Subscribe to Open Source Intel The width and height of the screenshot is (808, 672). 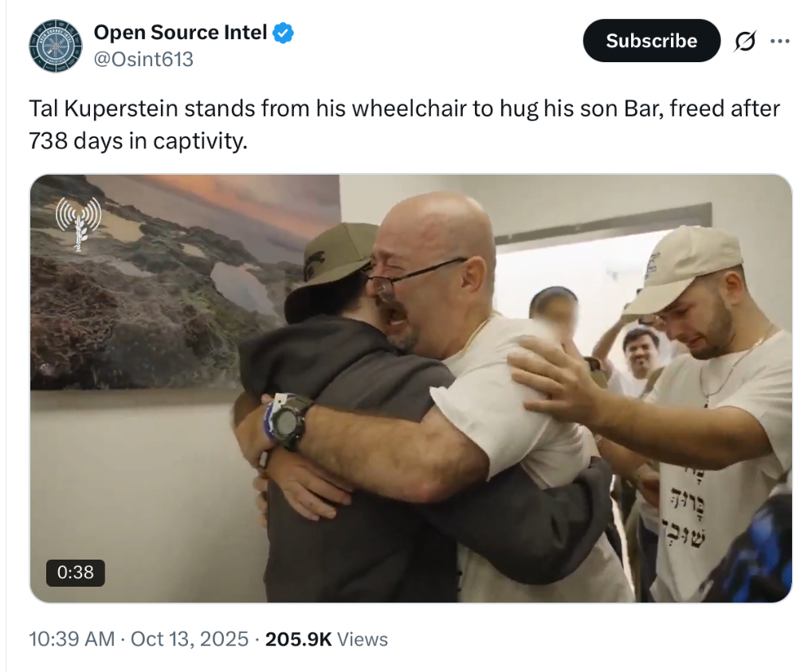[x=651, y=41]
